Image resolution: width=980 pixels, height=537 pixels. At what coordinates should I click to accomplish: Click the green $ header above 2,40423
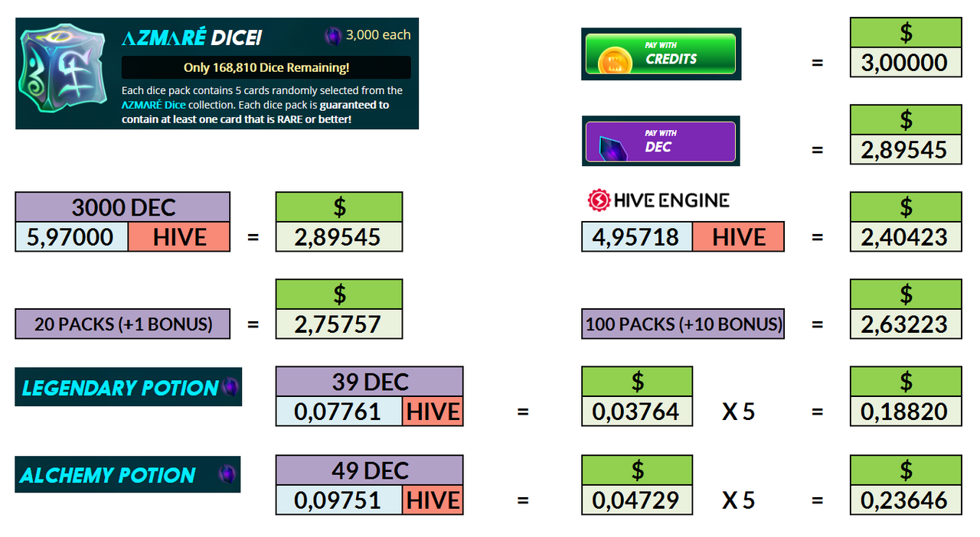point(906,207)
